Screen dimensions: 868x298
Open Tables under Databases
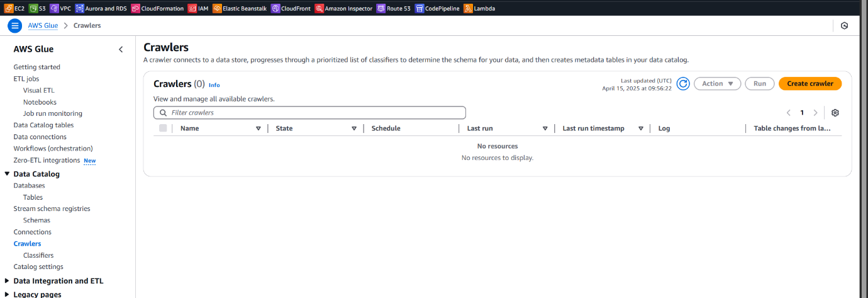[x=33, y=197]
